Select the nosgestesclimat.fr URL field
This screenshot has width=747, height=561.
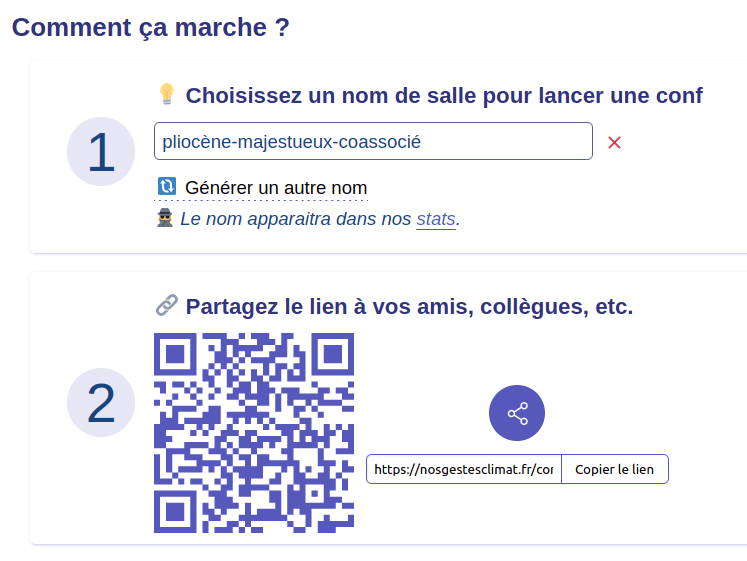pyautogui.click(x=464, y=469)
